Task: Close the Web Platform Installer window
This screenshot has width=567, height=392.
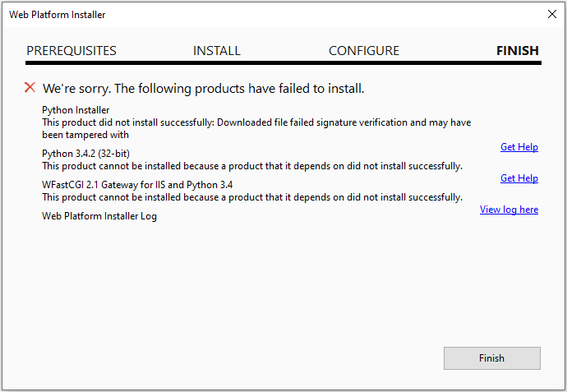Action: pos(551,14)
